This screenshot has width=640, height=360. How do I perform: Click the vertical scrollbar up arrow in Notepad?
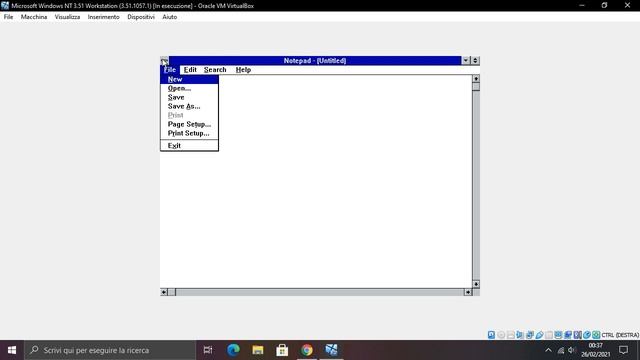[x=476, y=78]
